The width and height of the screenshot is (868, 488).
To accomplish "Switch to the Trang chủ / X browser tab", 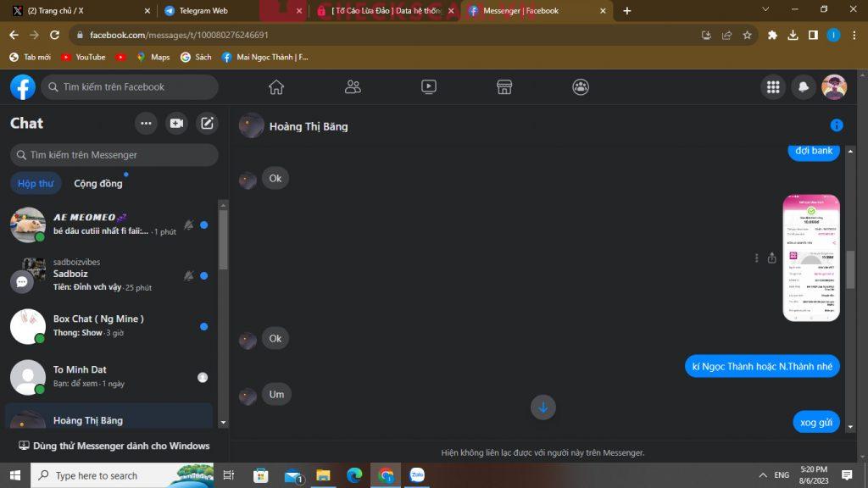I will click(x=81, y=10).
